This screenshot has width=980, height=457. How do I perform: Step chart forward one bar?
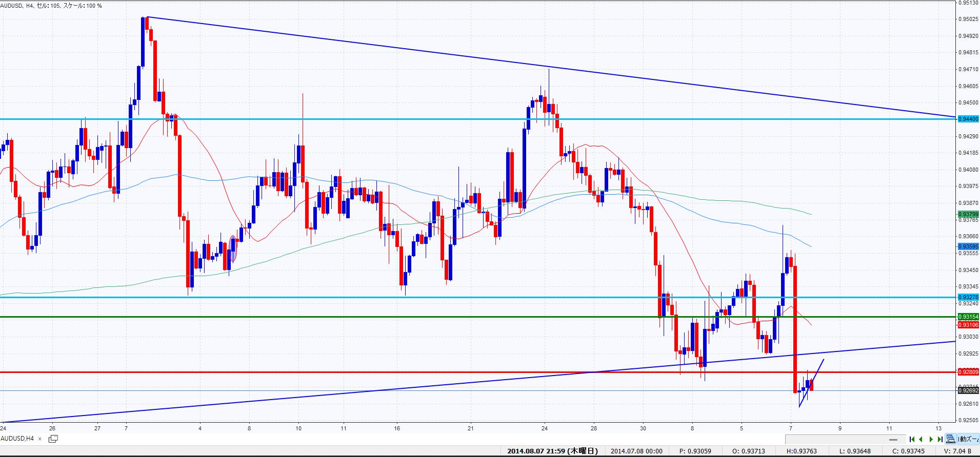pos(931,439)
